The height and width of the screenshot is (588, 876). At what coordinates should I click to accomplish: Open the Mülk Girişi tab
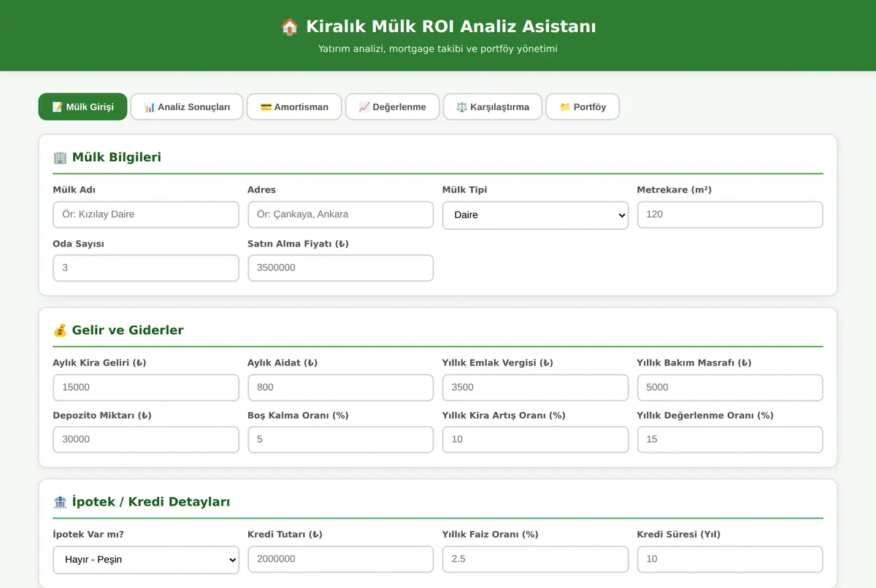coord(82,107)
